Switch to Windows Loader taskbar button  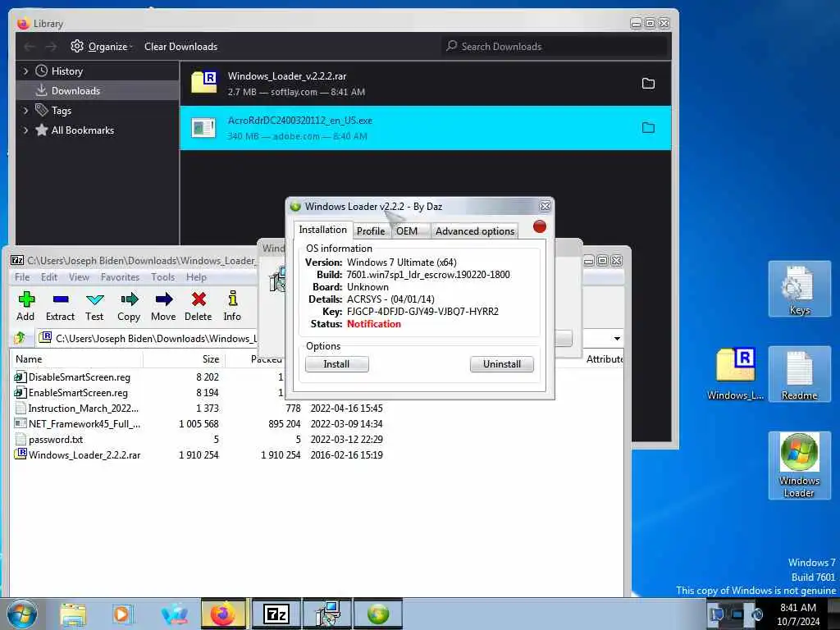click(378, 614)
